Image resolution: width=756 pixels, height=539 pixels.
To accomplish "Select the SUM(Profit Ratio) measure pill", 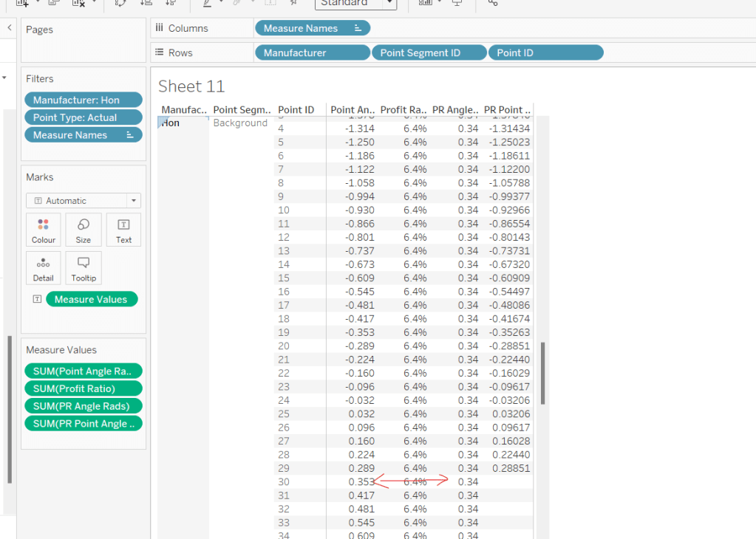I will [x=83, y=388].
